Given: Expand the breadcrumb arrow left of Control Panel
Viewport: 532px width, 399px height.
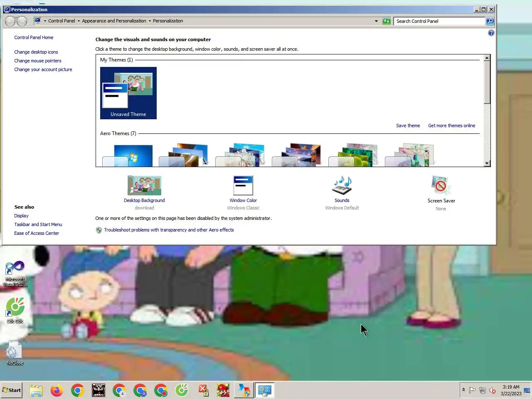Looking at the screenshot, I should pos(45,21).
